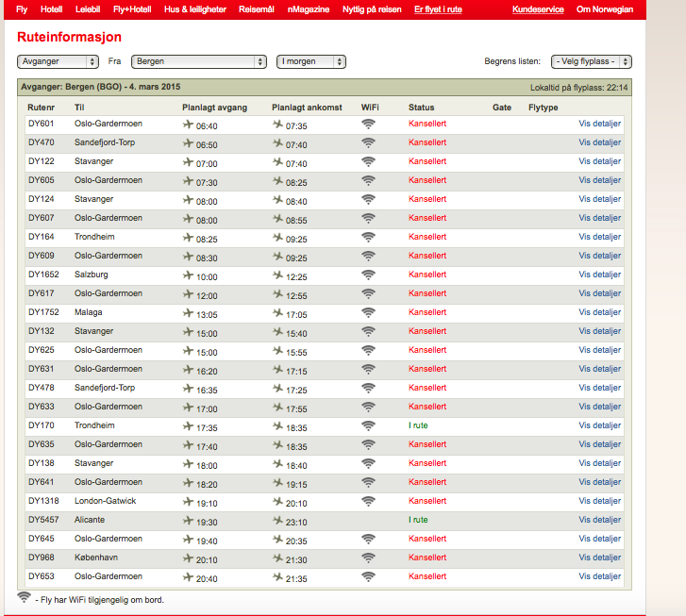Click the departure plane icon for DY641
Viewport: 686px width, 616px height.
click(188, 483)
